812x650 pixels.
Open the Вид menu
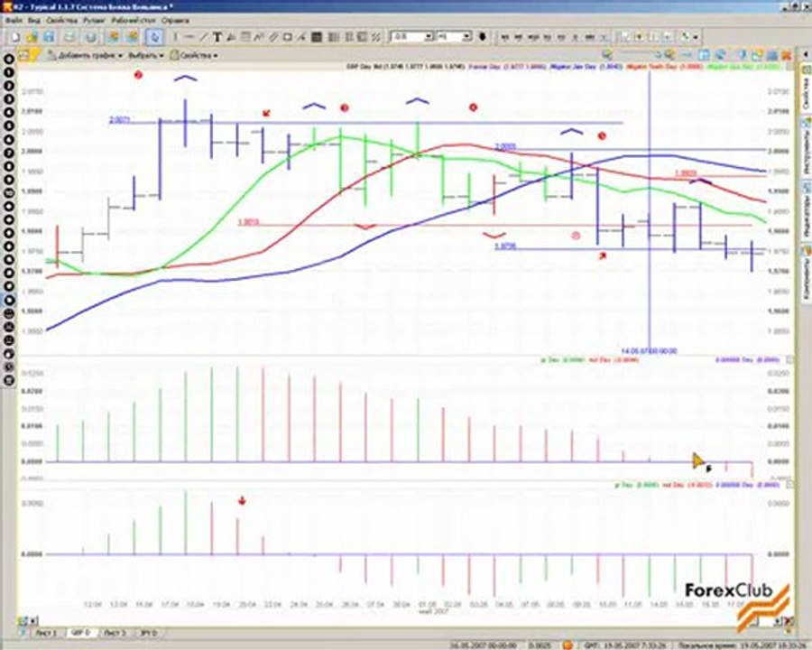tap(34, 20)
